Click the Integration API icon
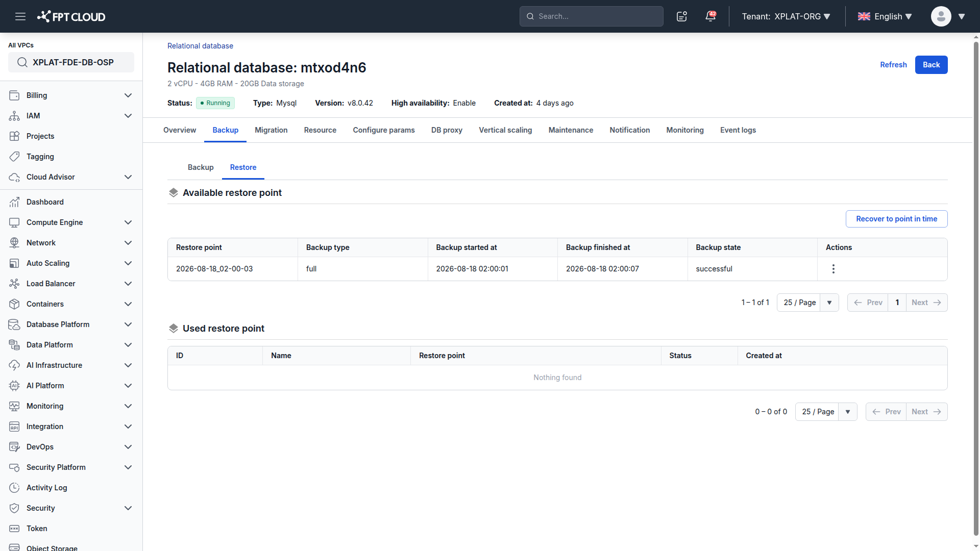Viewport: 980px width, 551px height. click(x=14, y=427)
